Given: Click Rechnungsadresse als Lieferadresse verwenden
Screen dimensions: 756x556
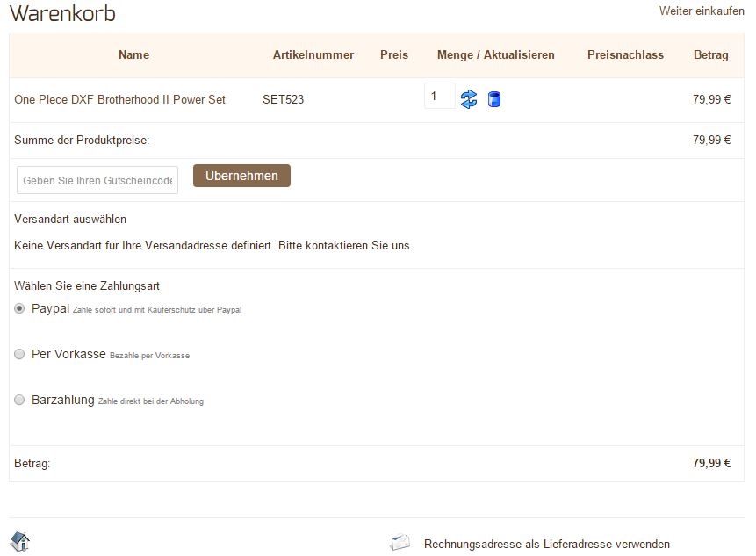Looking at the screenshot, I should click(546, 544).
